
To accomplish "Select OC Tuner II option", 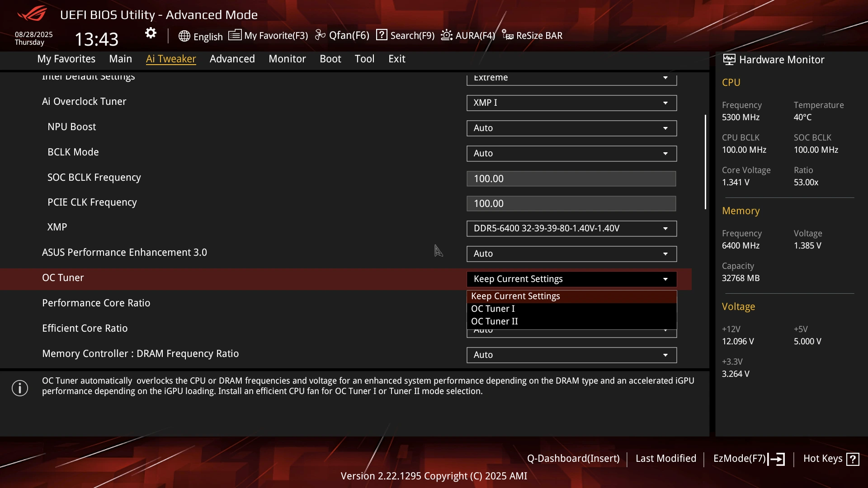I will [571, 322].
